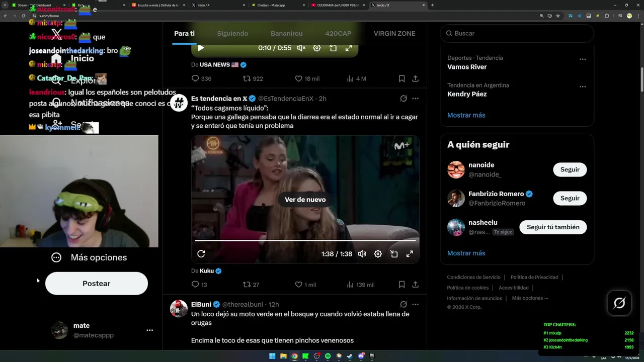This screenshot has width=644, height=362.
Task: Open Grok icon on Es tendencia post
Action: pyautogui.click(x=403, y=99)
